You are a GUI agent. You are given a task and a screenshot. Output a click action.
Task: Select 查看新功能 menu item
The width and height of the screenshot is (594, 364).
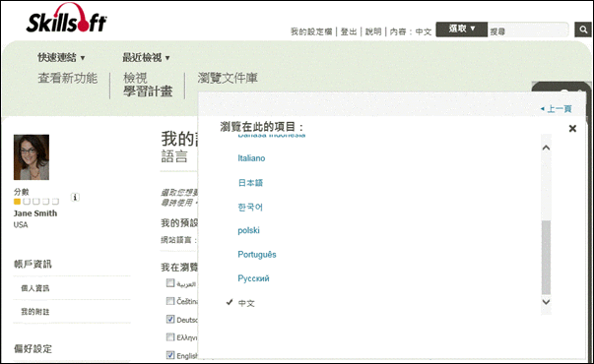(x=67, y=78)
